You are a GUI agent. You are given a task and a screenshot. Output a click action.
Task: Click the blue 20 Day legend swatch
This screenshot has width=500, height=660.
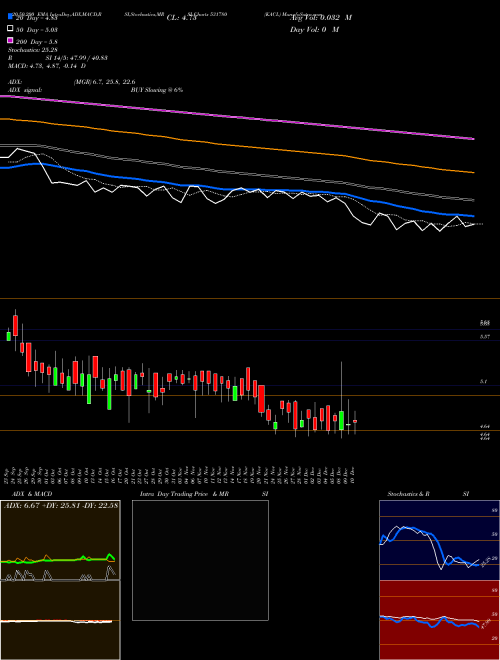pyautogui.click(x=10, y=16)
